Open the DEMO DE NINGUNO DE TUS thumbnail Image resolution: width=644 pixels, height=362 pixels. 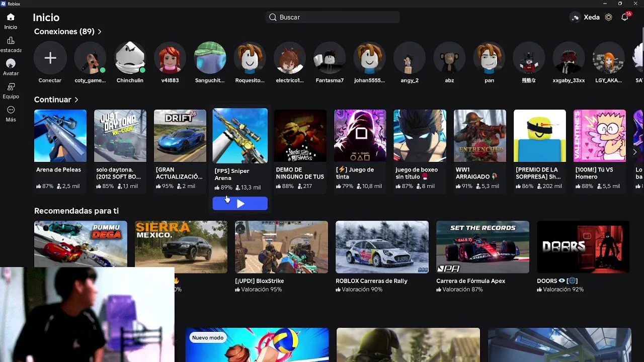[x=300, y=136]
